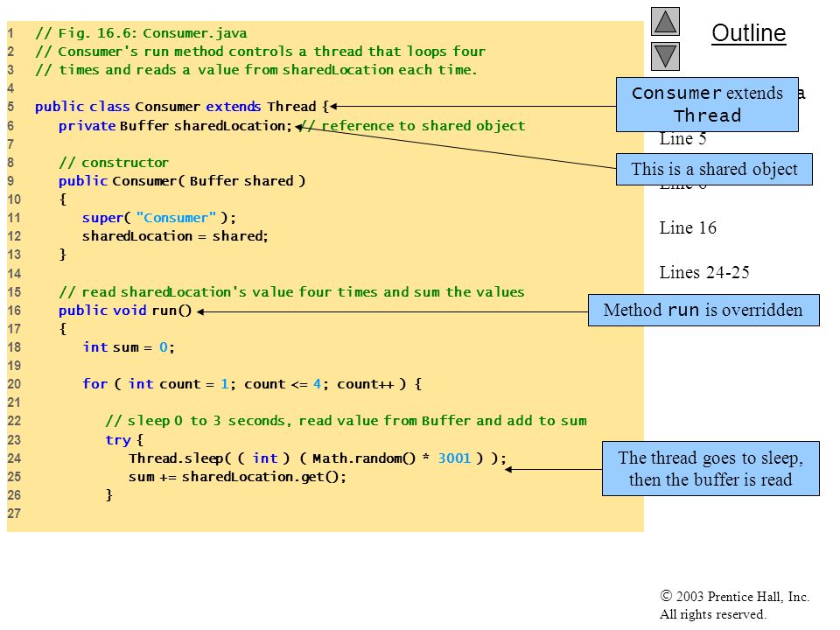Click the 'Consumer extends Thread' callout box
The height and width of the screenshot is (630, 840).
(x=707, y=104)
